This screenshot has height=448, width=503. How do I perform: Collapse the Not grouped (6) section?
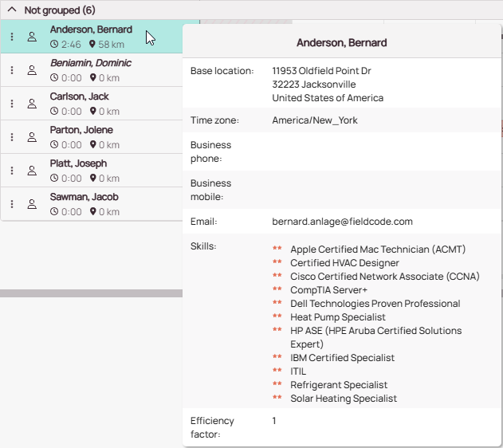click(12, 10)
